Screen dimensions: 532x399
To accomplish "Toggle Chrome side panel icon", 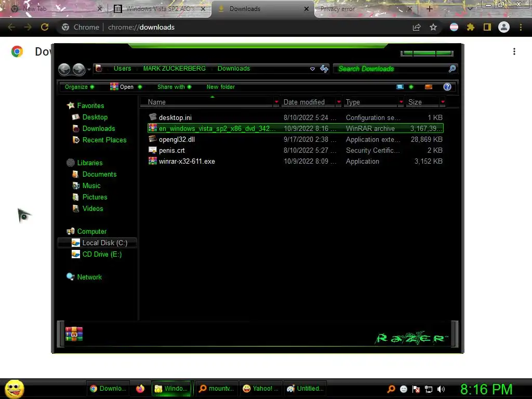I will [487, 27].
